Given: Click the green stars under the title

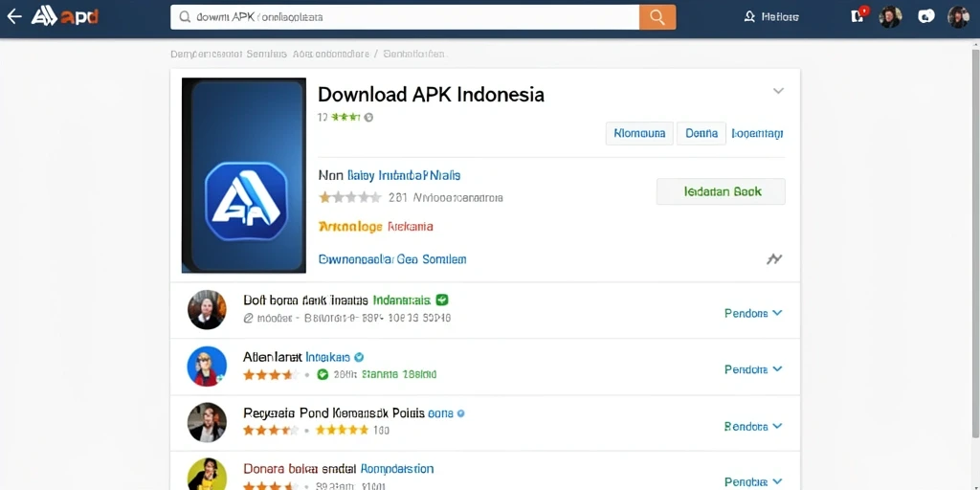Looking at the screenshot, I should point(345,117).
